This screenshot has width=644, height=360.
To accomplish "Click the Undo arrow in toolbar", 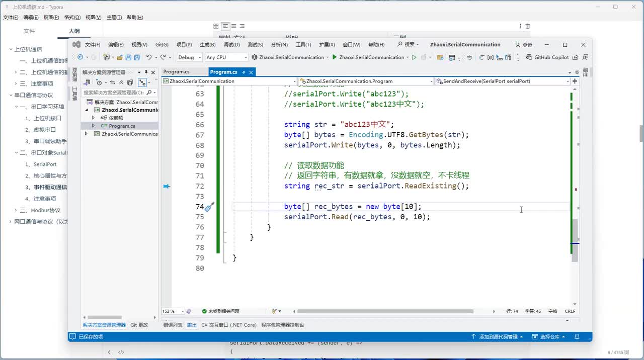I will pos(149,57).
